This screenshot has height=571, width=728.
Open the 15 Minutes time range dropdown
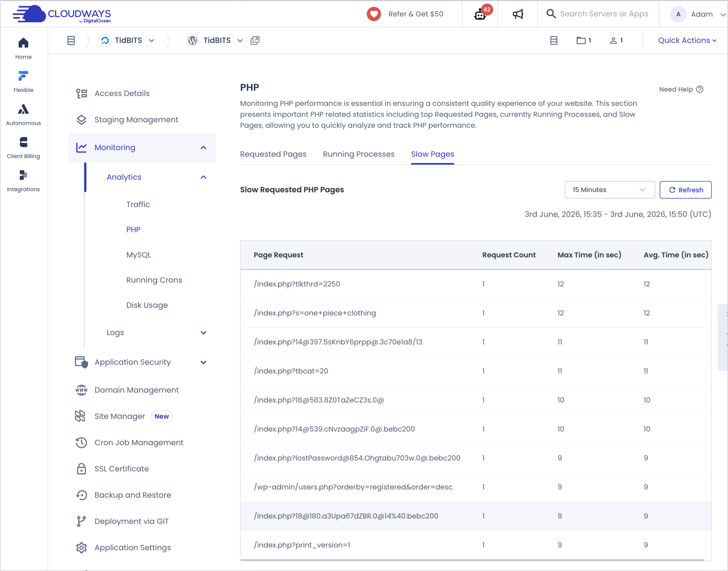(x=610, y=190)
